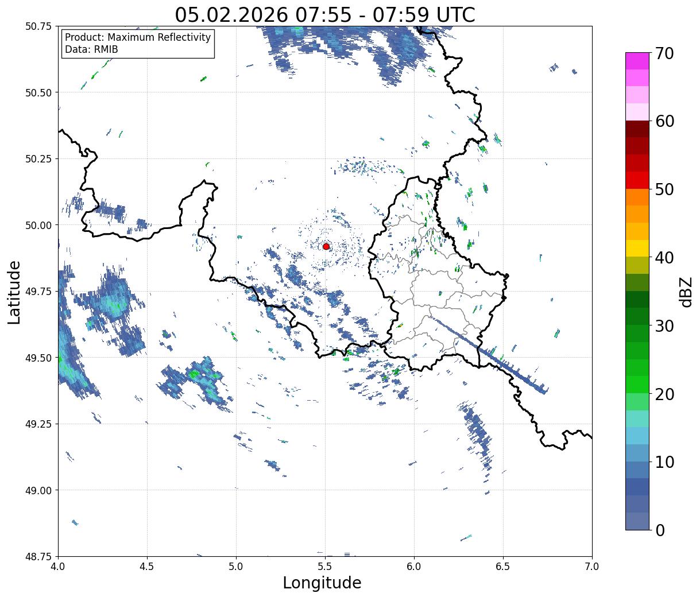
Task: Click the longitude tick label "7.0"
Action: (x=592, y=567)
